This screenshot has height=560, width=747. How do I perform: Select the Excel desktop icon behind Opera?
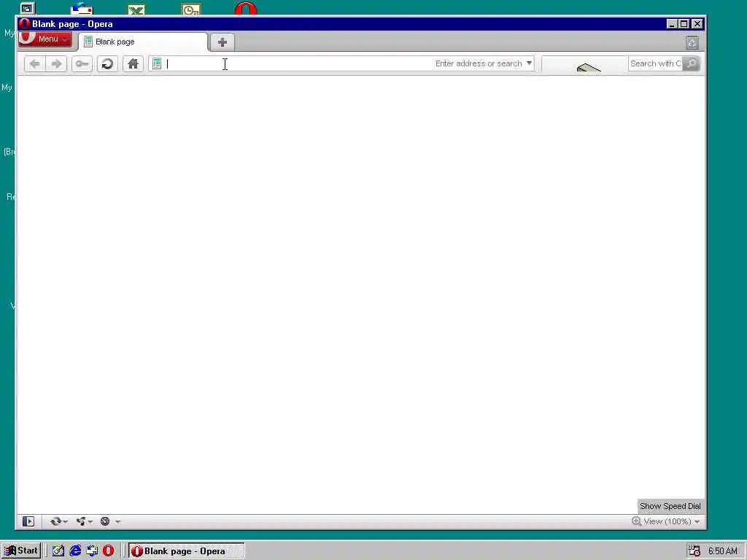click(x=136, y=9)
